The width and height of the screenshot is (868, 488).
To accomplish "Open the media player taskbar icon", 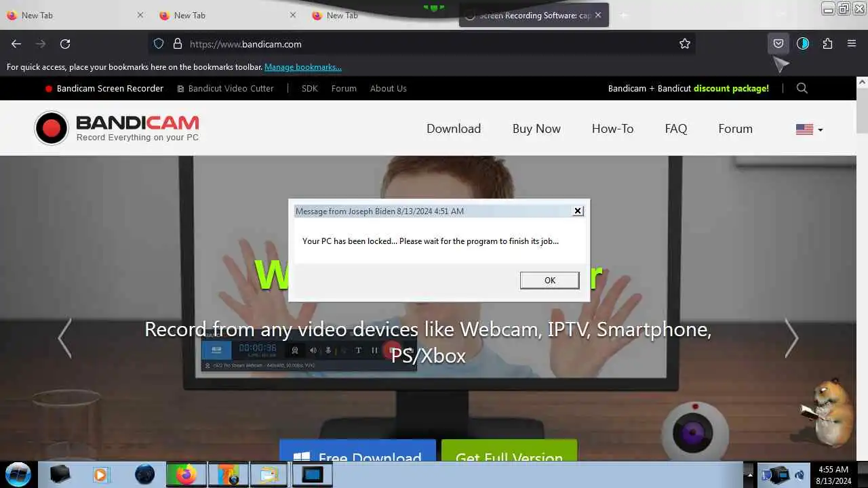I will point(101,474).
